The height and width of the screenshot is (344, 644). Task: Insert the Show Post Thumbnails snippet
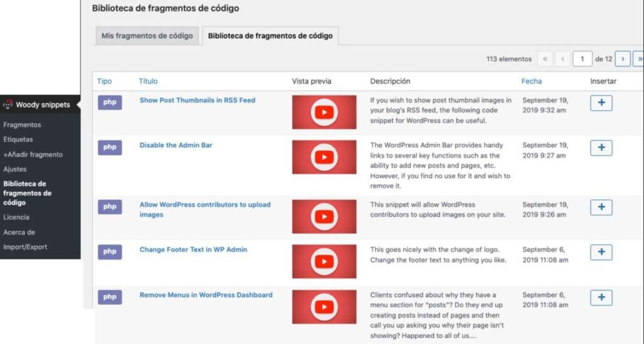coord(601,103)
